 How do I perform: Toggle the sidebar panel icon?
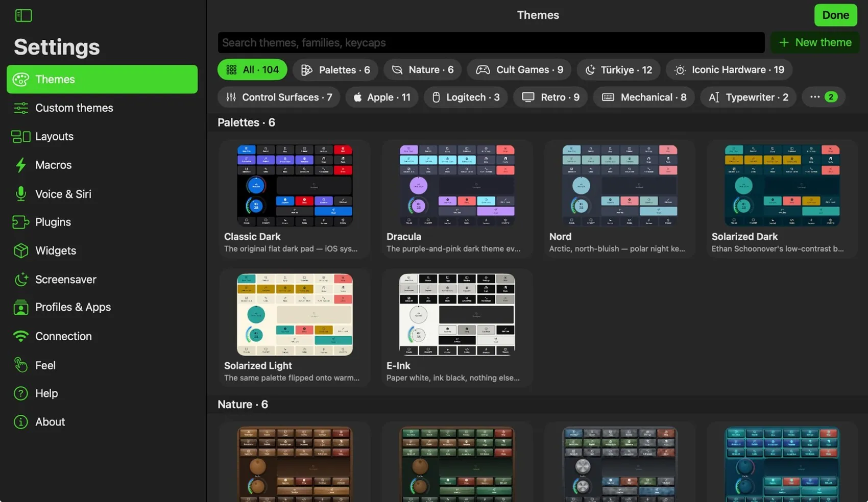(x=23, y=15)
